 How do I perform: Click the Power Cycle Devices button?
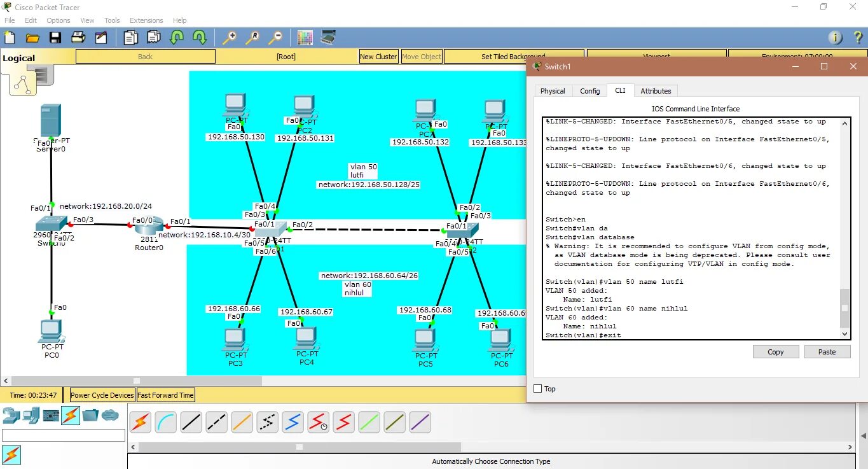click(102, 395)
